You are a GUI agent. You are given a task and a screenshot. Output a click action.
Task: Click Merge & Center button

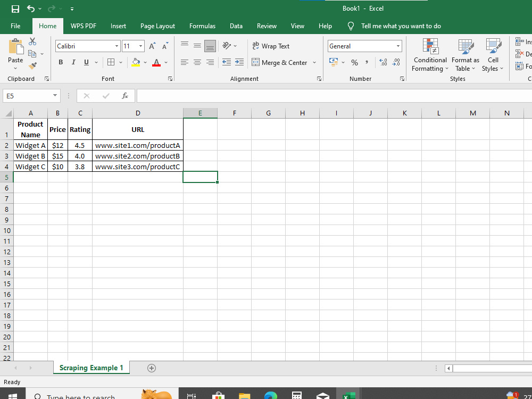280,62
